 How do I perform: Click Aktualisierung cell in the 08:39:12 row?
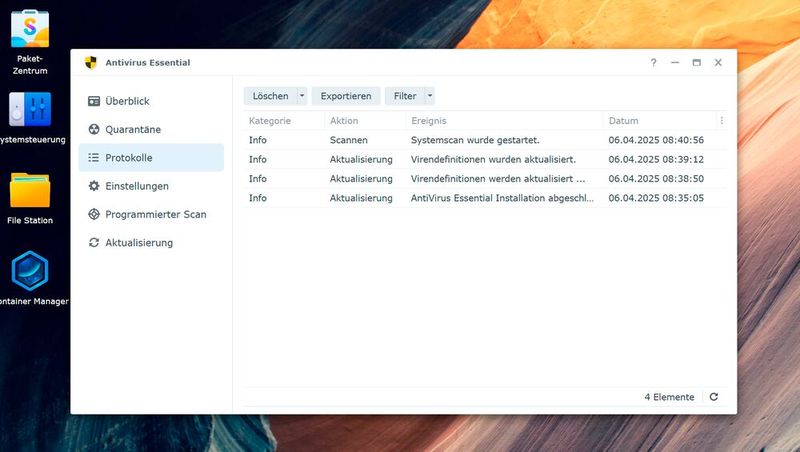click(361, 159)
